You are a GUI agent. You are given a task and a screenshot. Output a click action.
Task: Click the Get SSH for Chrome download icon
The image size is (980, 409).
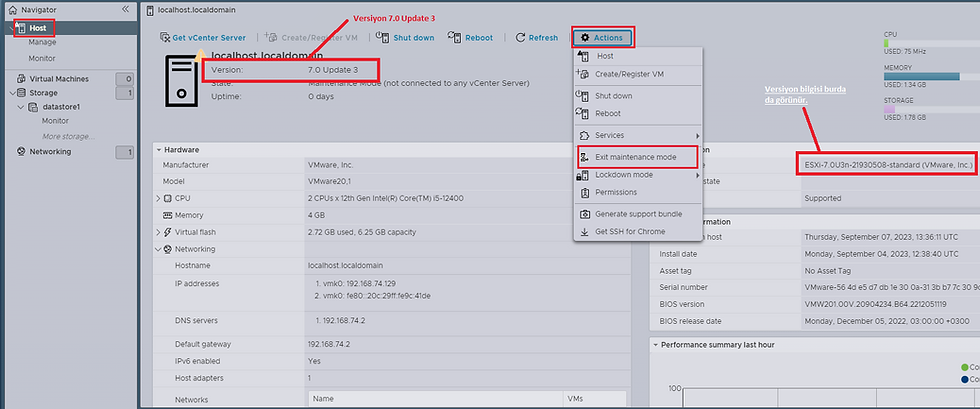585,231
